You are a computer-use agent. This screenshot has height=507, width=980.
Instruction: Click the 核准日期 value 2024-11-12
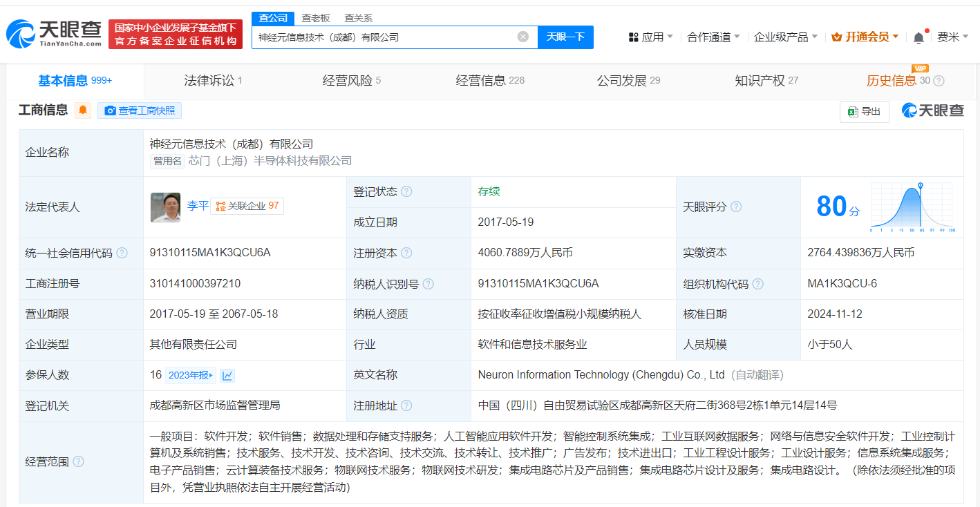click(x=835, y=314)
